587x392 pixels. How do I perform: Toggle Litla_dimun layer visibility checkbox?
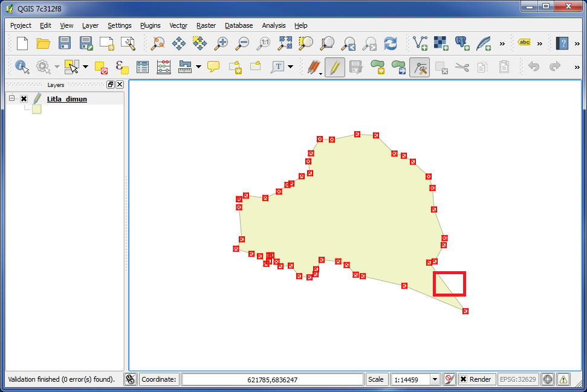pyautogui.click(x=24, y=98)
